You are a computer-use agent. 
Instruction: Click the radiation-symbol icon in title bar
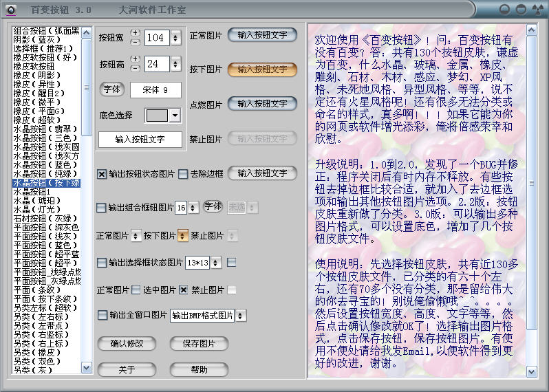[x=537, y=10]
